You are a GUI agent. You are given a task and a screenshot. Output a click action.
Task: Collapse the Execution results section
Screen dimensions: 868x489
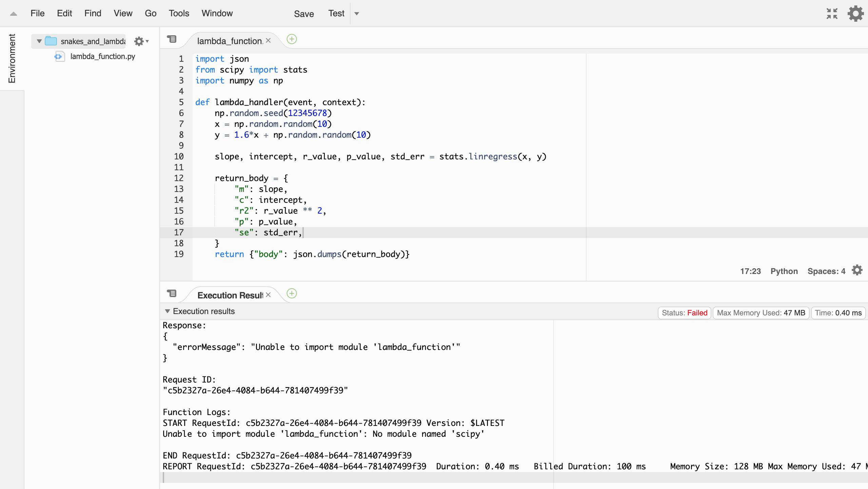coord(167,311)
